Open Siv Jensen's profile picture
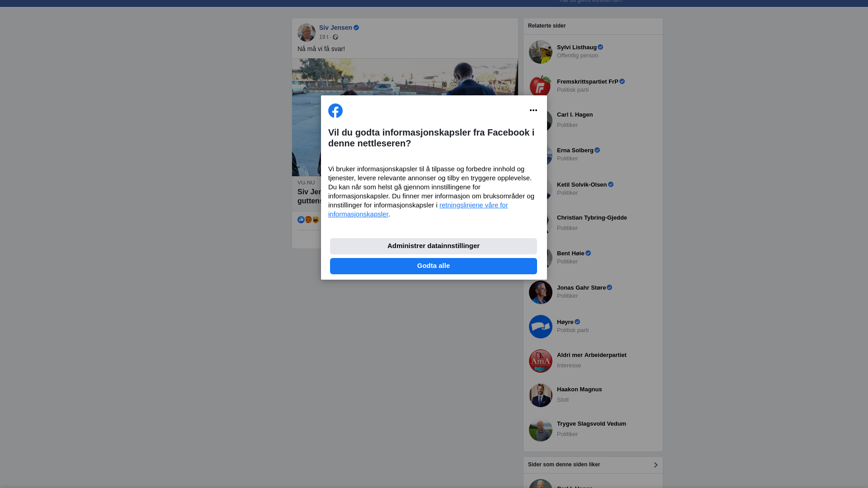 pos(307,33)
